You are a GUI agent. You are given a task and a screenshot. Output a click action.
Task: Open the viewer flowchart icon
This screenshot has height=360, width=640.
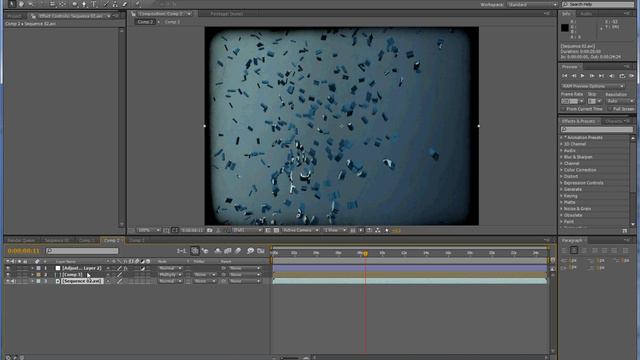click(x=378, y=230)
